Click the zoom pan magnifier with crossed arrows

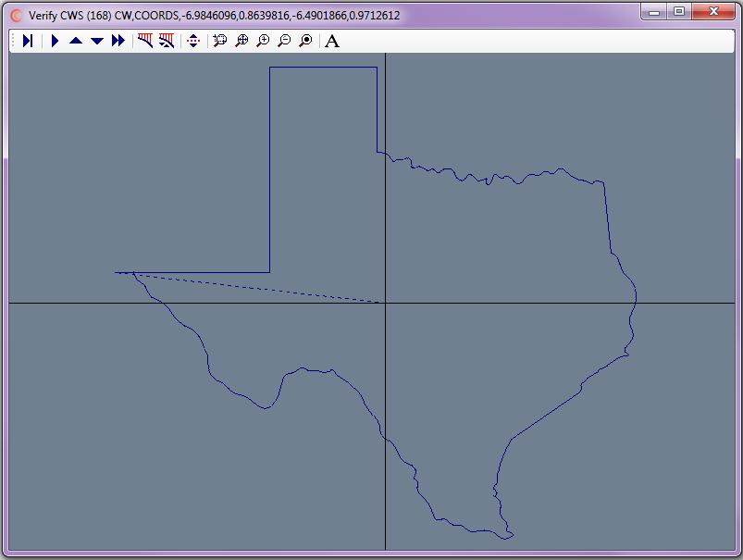[241, 41]
